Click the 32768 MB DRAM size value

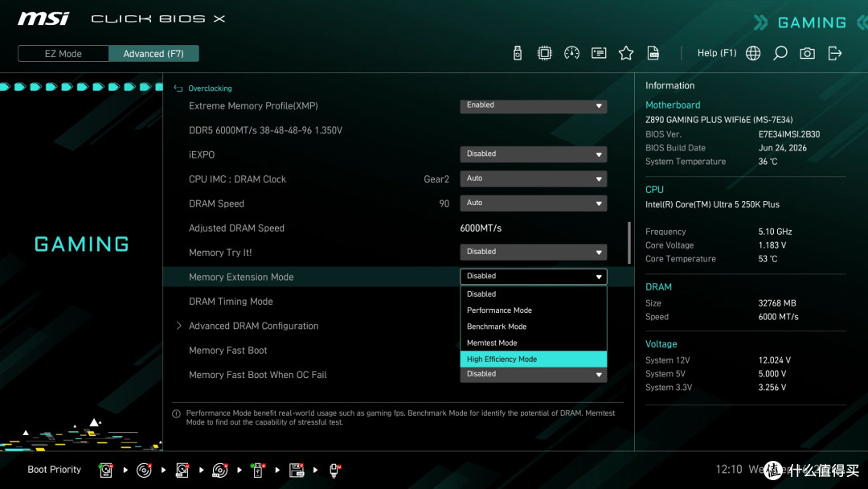(776, 303)
